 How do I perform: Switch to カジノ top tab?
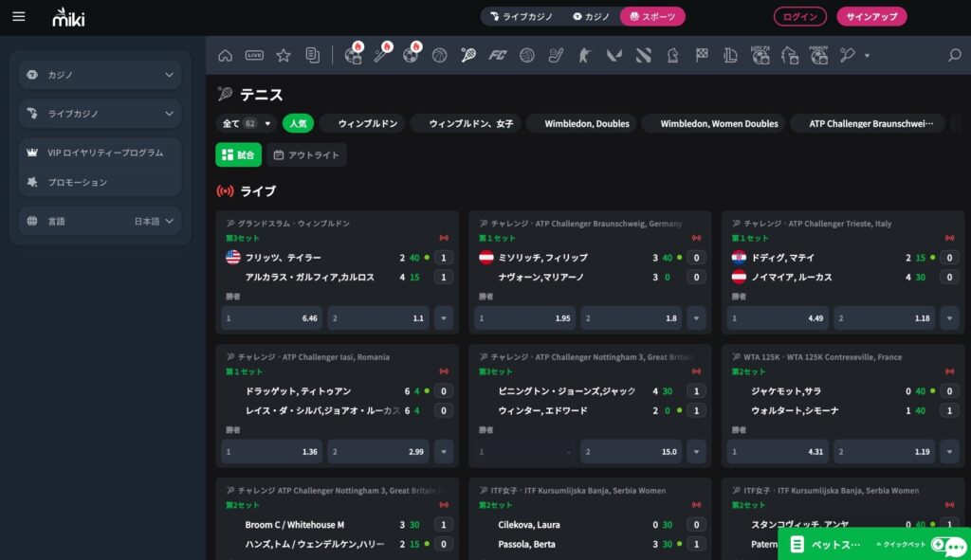[591, 17]
